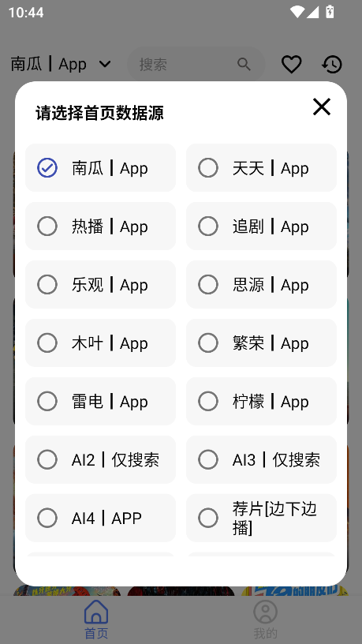Choose the AI4 | APP option
362x644 pixels.
click(101, 518)
